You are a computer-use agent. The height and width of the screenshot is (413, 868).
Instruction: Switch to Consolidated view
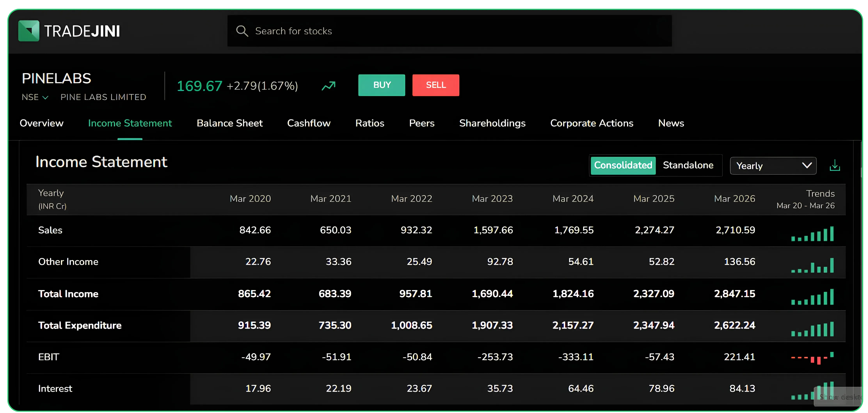click(x=623, y=165)
